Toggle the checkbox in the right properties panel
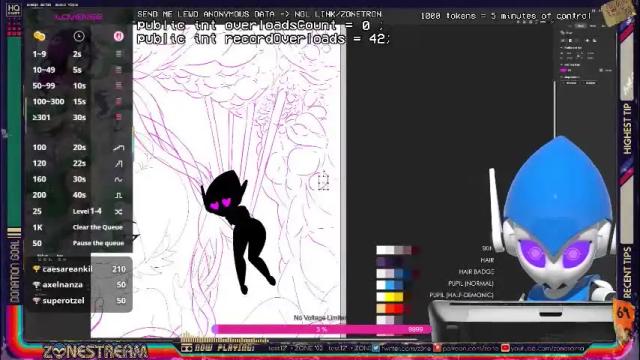640x360 pixels. (x=601, y=70)
